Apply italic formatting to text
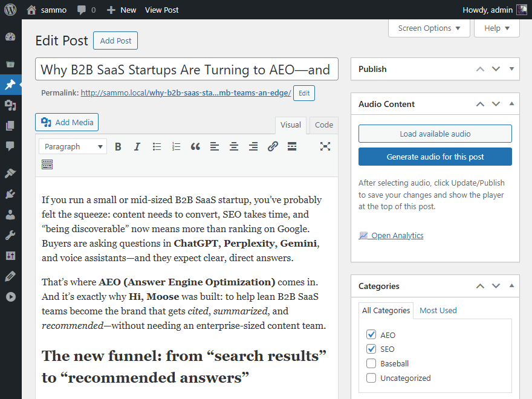Image resolution: width=532 pixels, height=399 pixels. tap(137, 146)
